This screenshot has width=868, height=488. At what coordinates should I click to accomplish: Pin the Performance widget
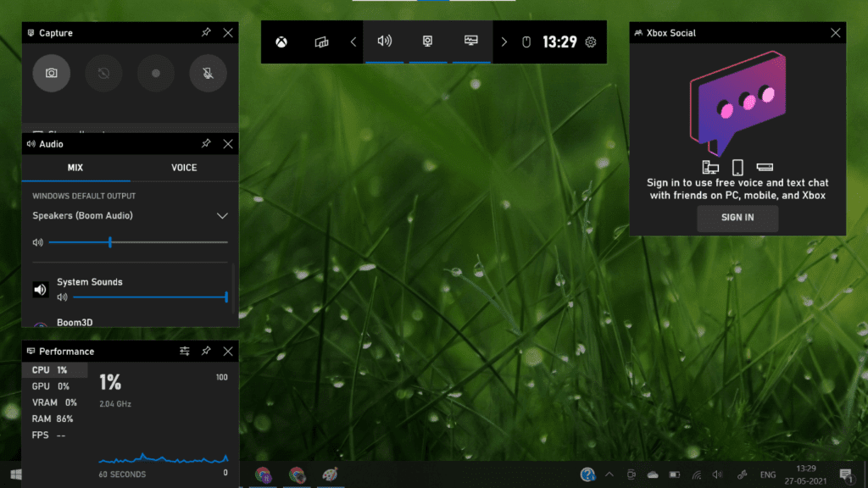[x=206, y=351]
